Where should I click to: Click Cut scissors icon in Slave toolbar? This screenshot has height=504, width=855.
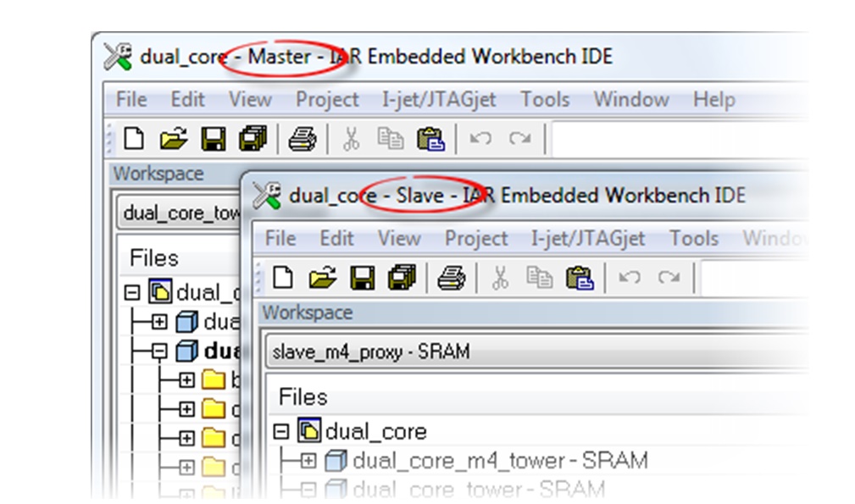(x=500, y=278)
